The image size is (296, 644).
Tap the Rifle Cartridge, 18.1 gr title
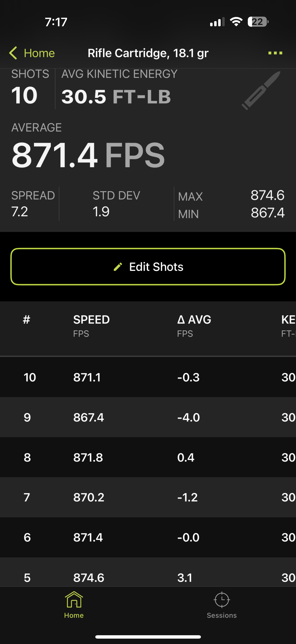point(148,53)
